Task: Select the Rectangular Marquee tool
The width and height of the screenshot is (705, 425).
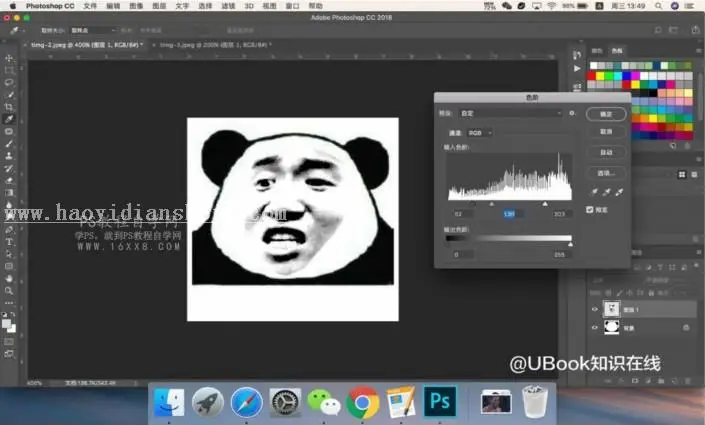Action: click(9, 70)
